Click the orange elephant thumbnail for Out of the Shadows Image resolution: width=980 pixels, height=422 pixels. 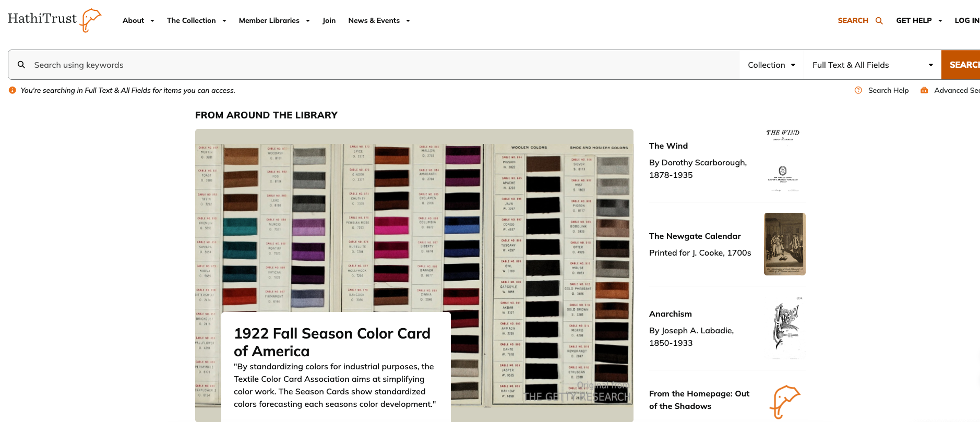pyautogui.click(x=785, y=402)
